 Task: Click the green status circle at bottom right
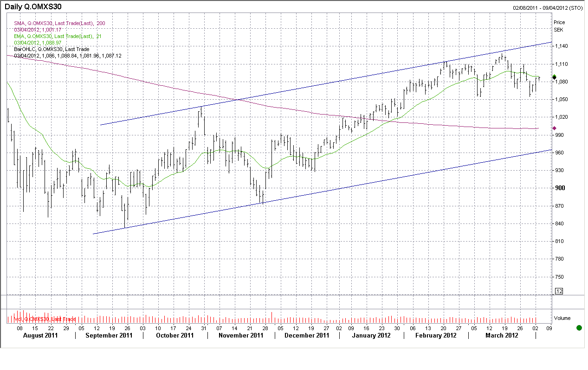tap(579, 328)
